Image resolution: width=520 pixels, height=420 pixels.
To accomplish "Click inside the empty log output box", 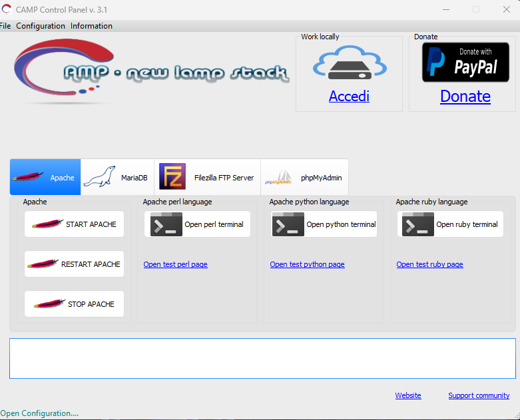I will click(262, 358).
